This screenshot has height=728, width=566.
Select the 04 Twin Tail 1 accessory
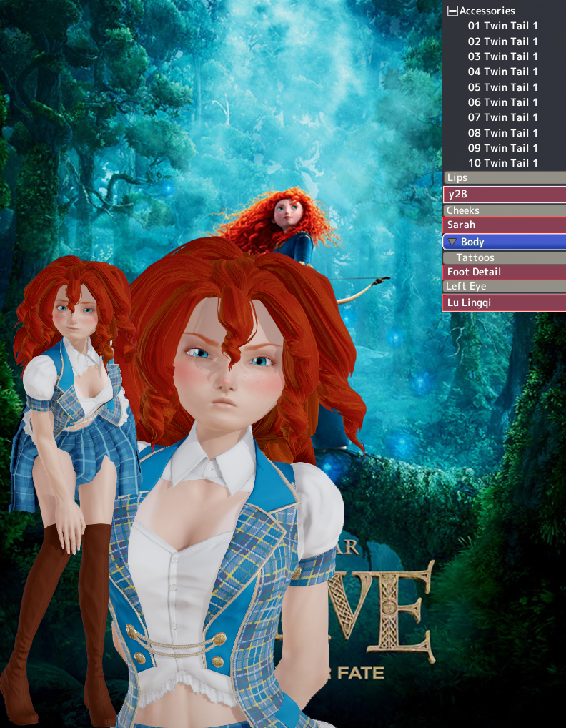click(502, 72)
